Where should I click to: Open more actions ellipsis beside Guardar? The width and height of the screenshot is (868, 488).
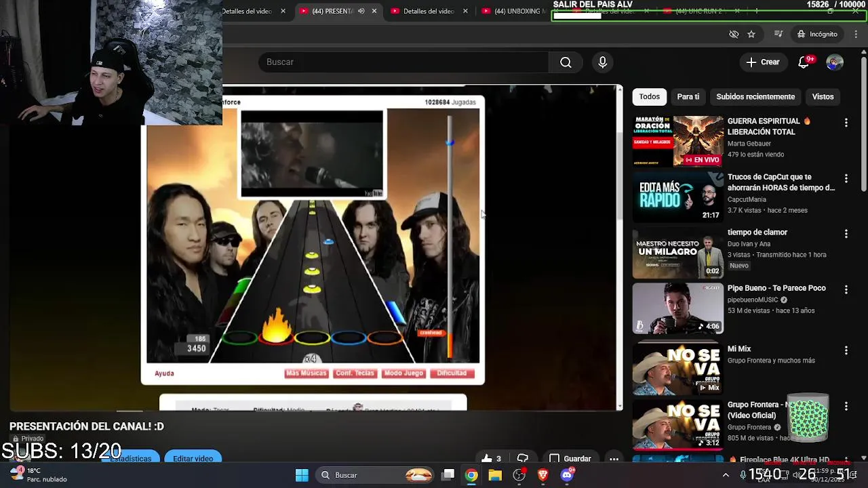point(614,459)
